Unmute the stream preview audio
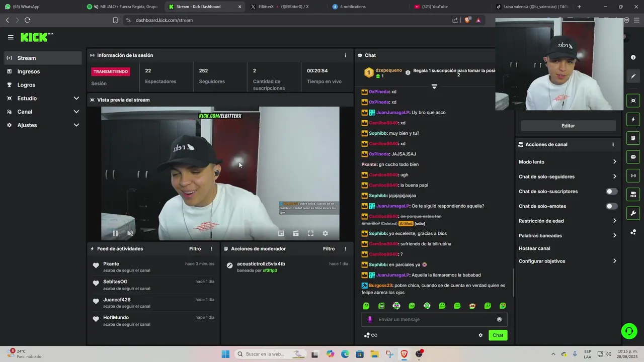 coord(130,233)
